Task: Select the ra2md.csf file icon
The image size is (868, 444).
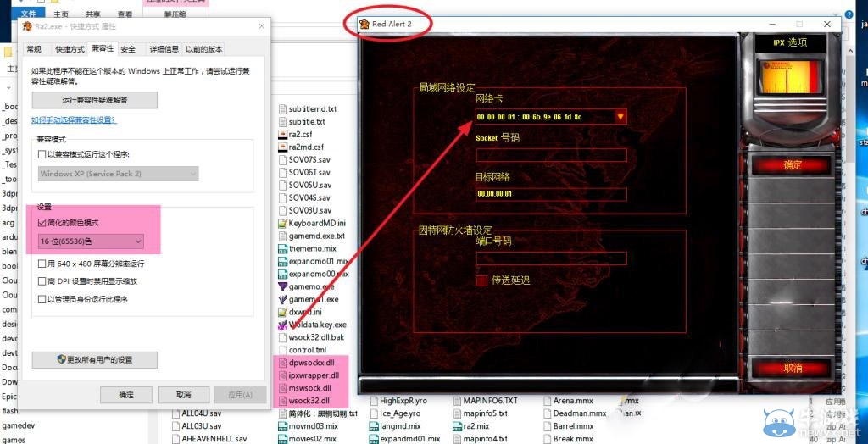Action: tap(282, 147)
